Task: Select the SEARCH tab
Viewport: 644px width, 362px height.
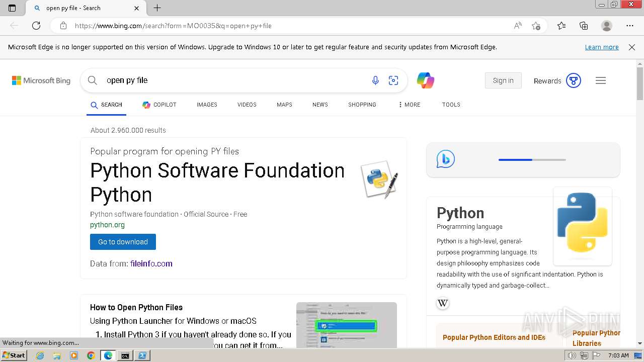Action: [106, 105]
